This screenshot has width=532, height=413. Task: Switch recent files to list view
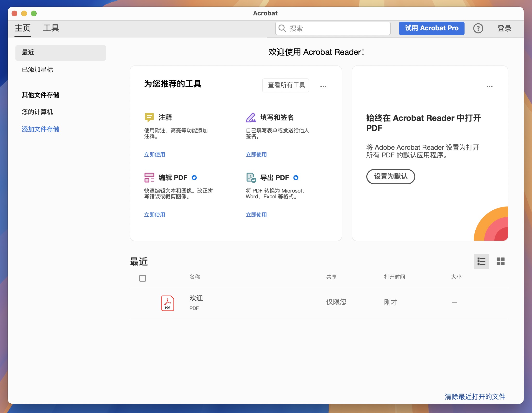point(481,261)
